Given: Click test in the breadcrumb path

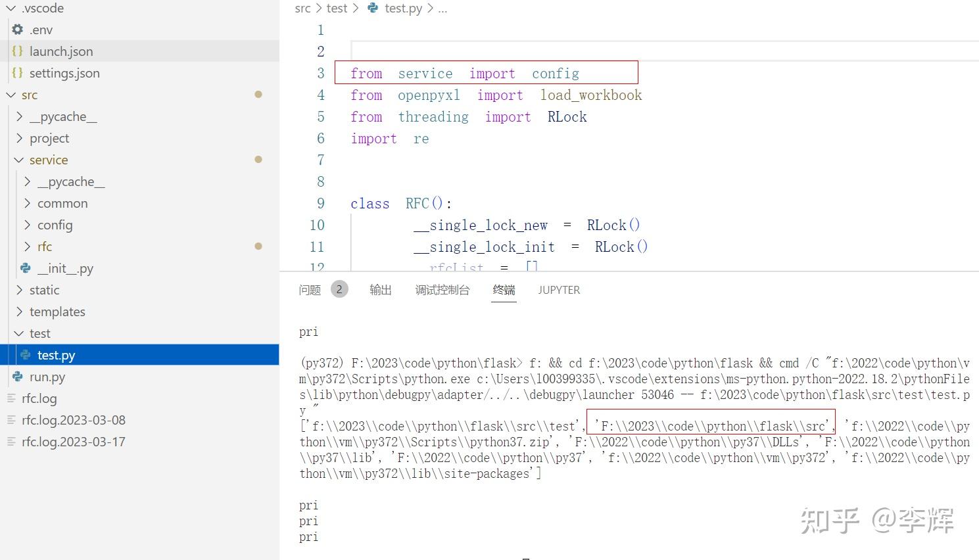Looking at the screenshot, I should pyautogui.click(x=337, y=8).
